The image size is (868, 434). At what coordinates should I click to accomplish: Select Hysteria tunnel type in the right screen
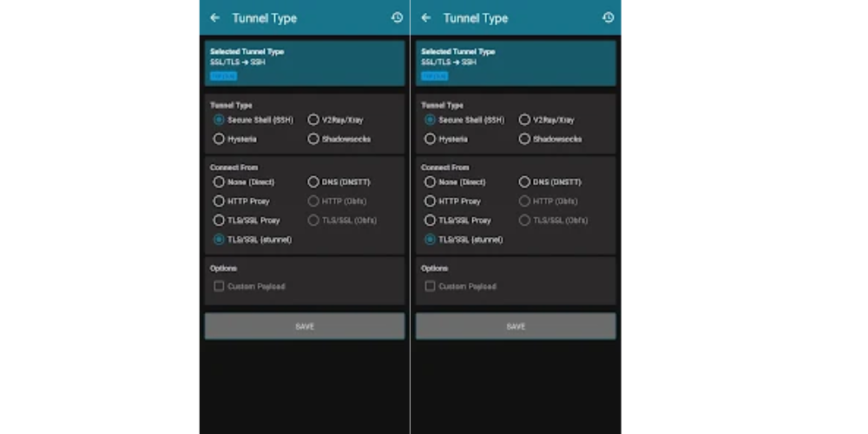(430, 139)
